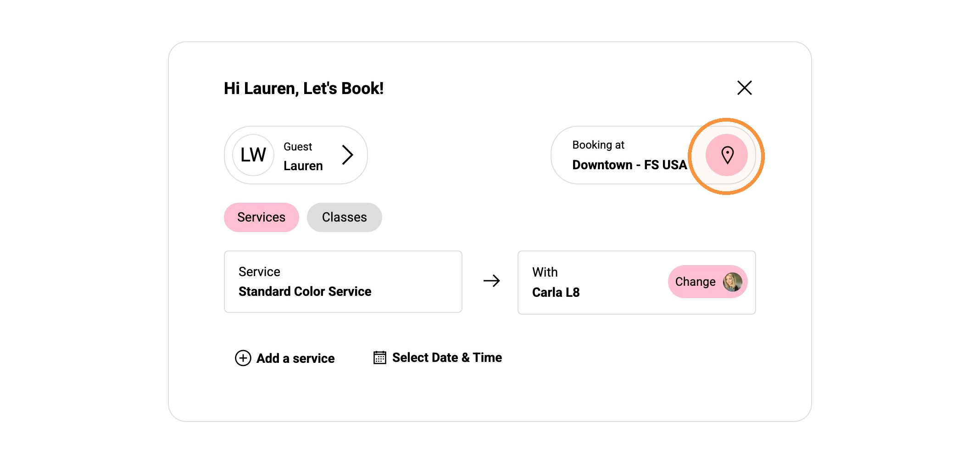Click the Service label in the service box
This screenshot has height=472, width=980.
[259, 272]
